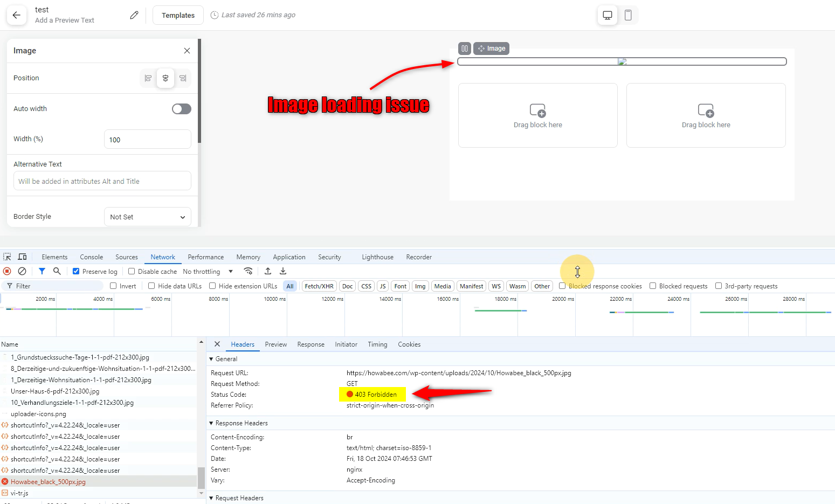The width and height of the screenshot is (835, 504).
Task: Open network conditions wifi icon
Action: tap(248, 271)
